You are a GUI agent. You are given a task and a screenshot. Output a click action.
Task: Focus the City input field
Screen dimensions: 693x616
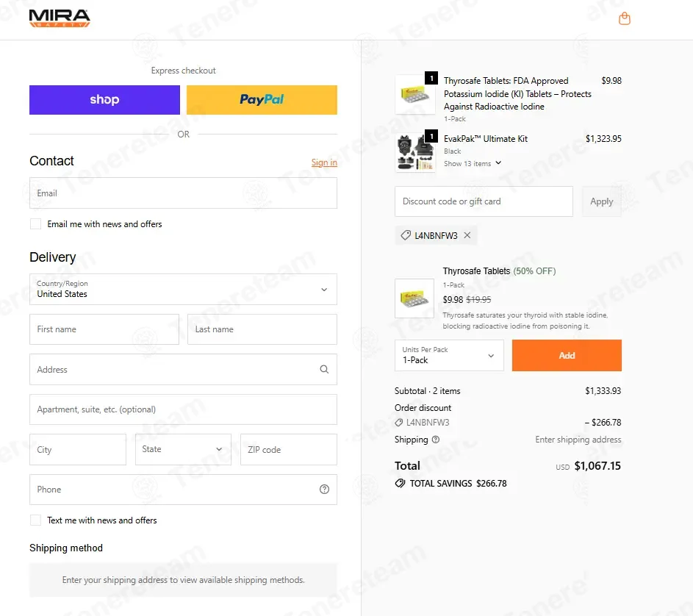pos(78,449)
